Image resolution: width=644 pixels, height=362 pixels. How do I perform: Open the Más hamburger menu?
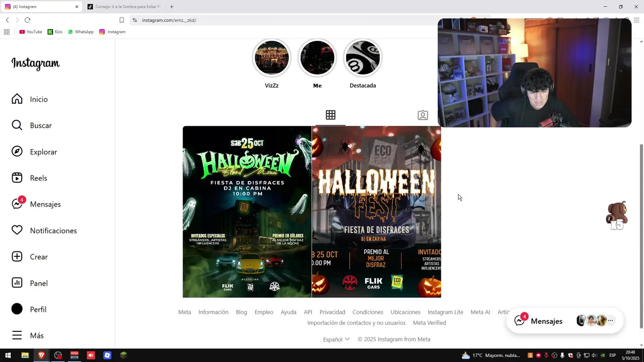(17, 335)
